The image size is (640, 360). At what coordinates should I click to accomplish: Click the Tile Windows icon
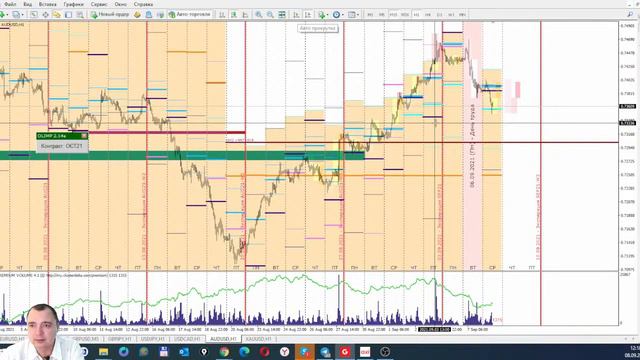282,15
